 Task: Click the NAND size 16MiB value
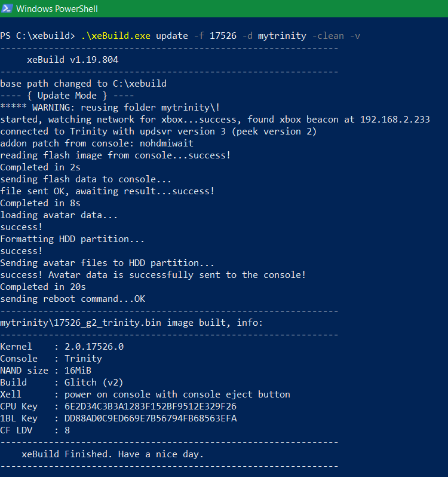(x=78, y=371)
